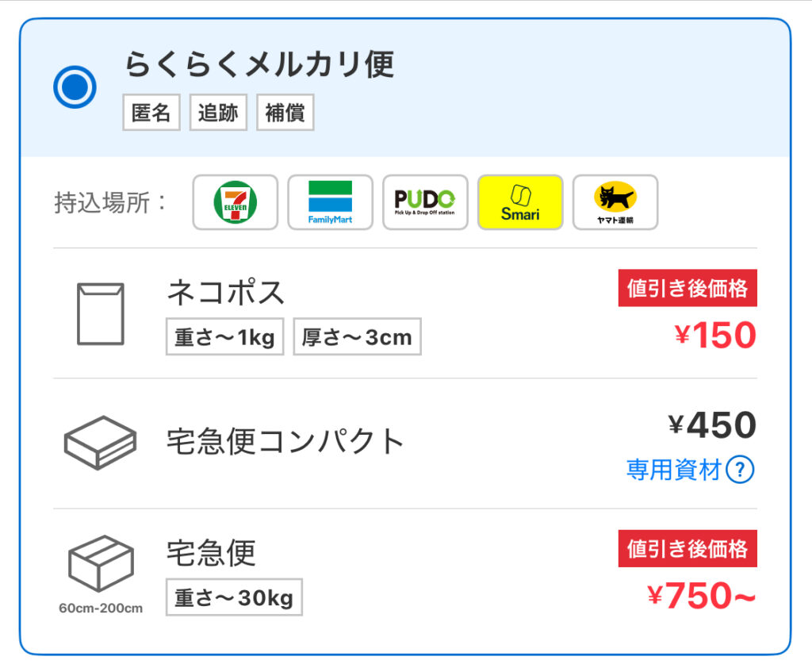Click the 値引き後価格 red price label

coord(688,289)
